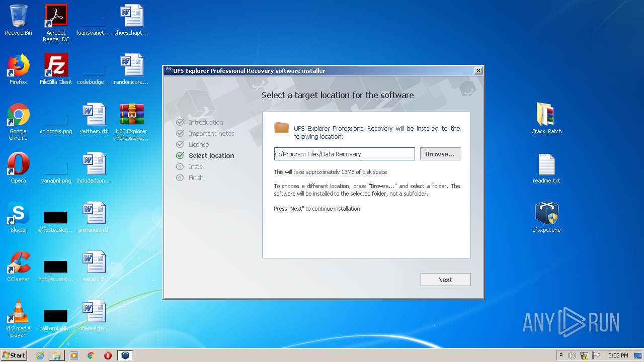
Task: Click the License step in sidebar
Action: pyautogui.click(x=199, y=144)
